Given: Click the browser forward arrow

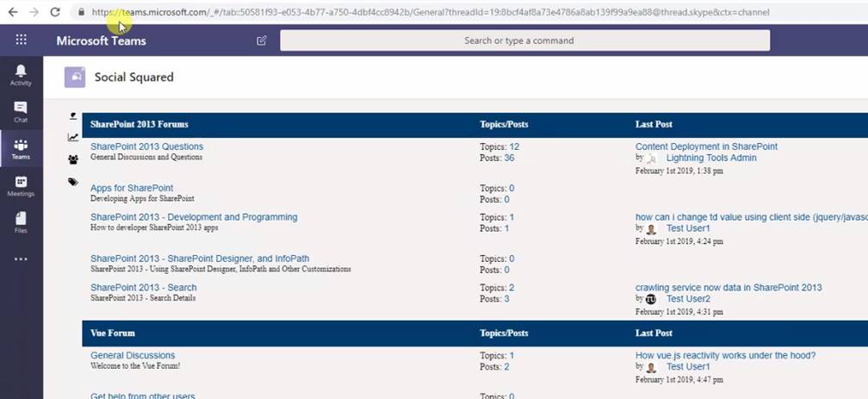Looking at the screenshot, I should pyautogui.click(x=34, y=12).
